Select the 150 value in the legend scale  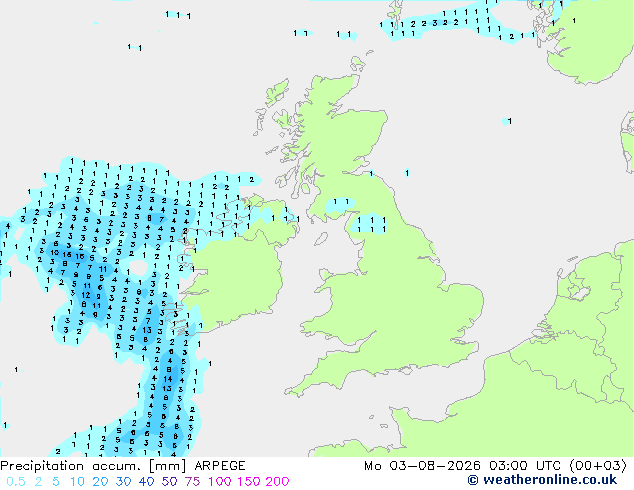pyautogui.click(x=249, y=482)
